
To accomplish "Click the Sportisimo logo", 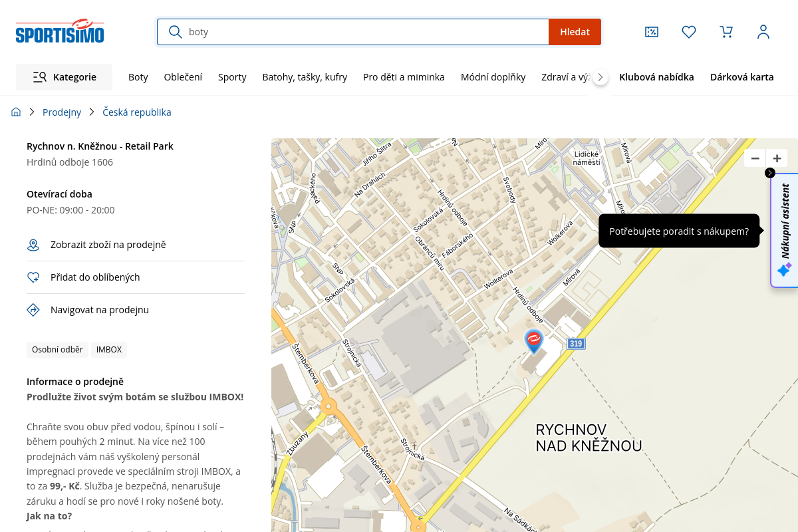I will [60, 31].
